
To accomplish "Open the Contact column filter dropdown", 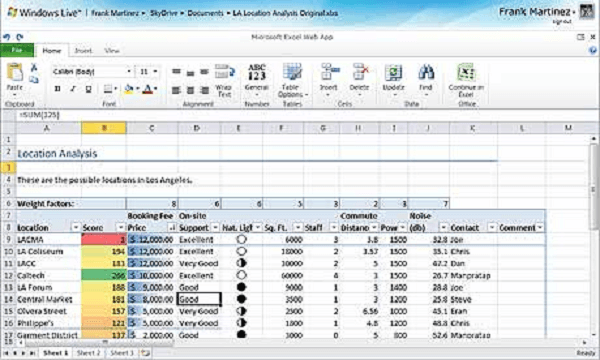I will pos(492,228).
